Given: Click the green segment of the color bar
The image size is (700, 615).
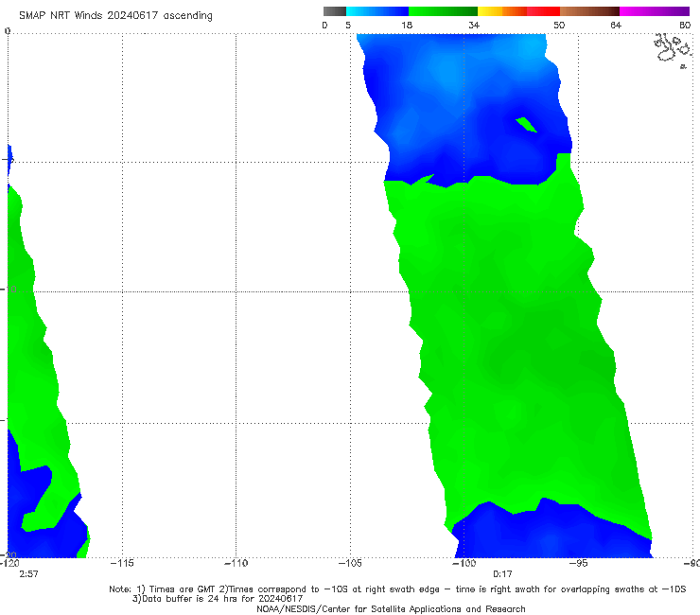Looking at the screenshot, I should pyautogui.click(x=443, y=11).
